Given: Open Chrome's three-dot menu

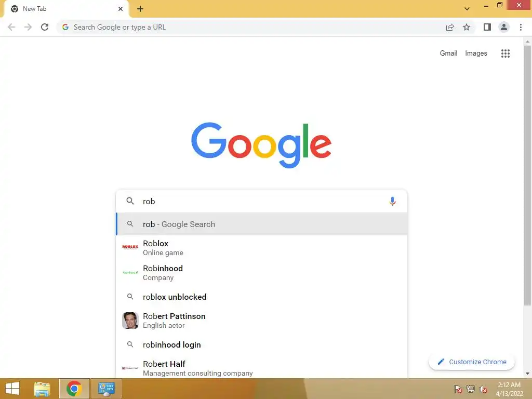Looking at the screenshot, I should 521,27.
